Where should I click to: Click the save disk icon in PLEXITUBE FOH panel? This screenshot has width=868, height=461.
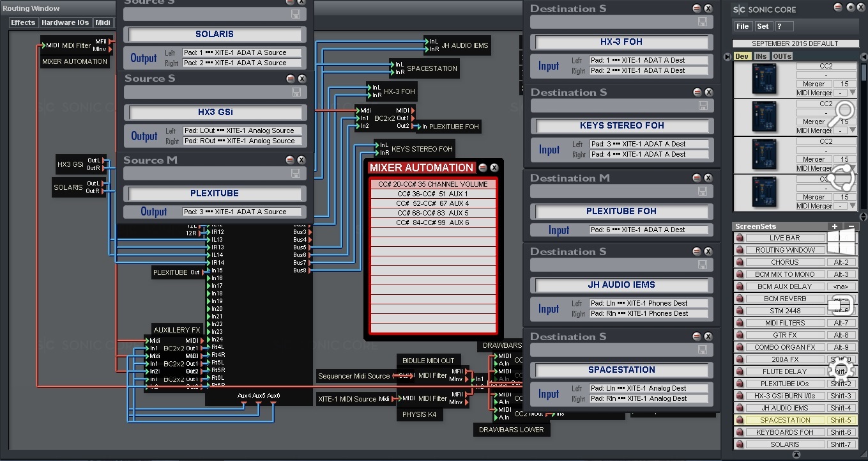[x=703, y=191]
